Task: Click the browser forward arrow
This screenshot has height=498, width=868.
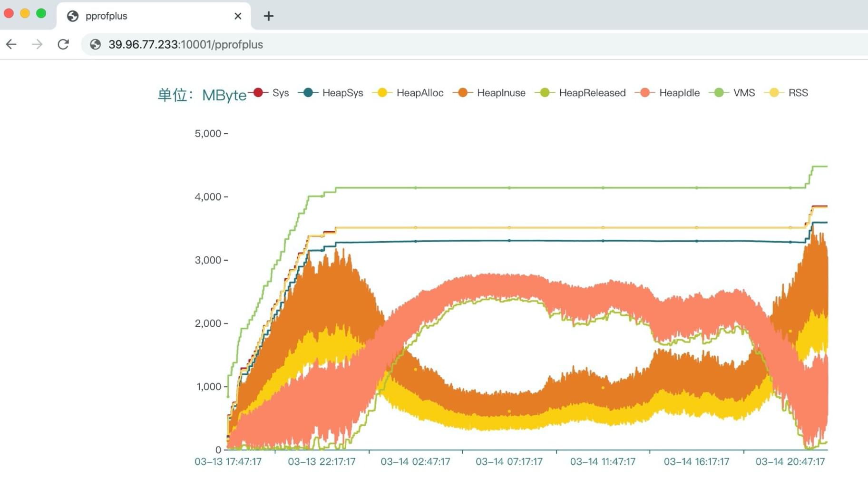Action: pyautogui.click(x=37, y=44)
